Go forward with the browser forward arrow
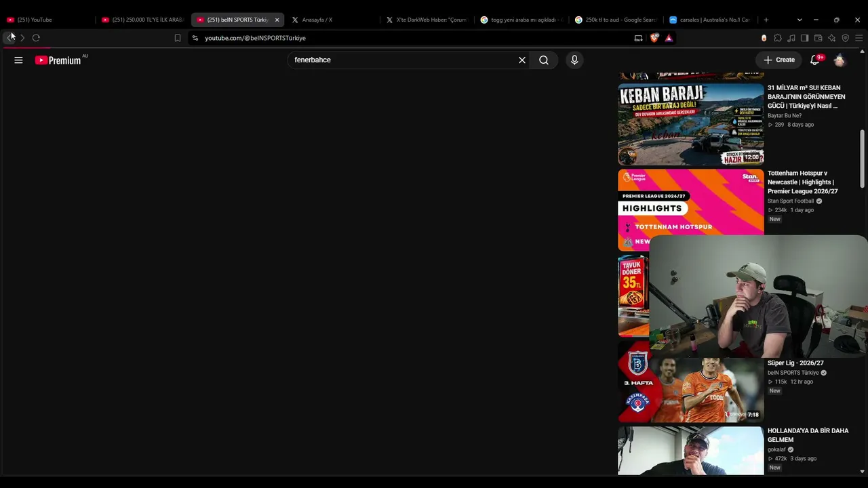The height and width of the screenshot is (488, 868). [22, 38]
